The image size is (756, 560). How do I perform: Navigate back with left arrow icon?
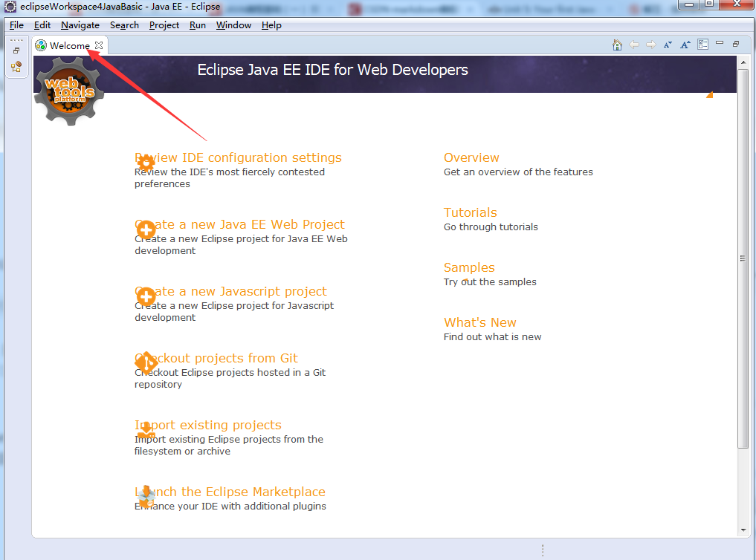pos(634,45)
